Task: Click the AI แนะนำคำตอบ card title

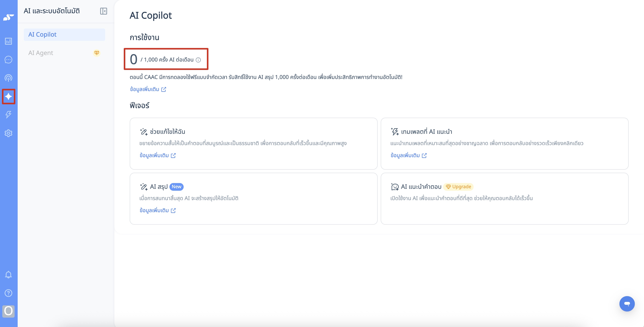Action: click(421, 187)
